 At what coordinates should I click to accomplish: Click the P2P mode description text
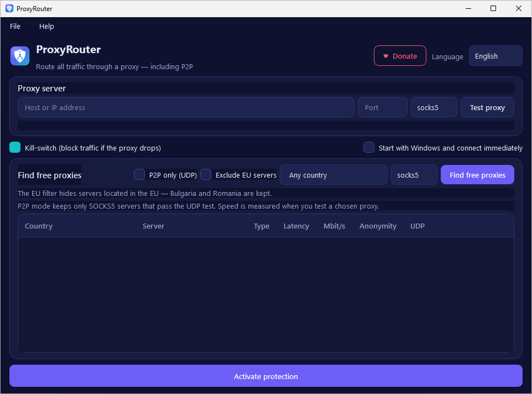point(199,206)
